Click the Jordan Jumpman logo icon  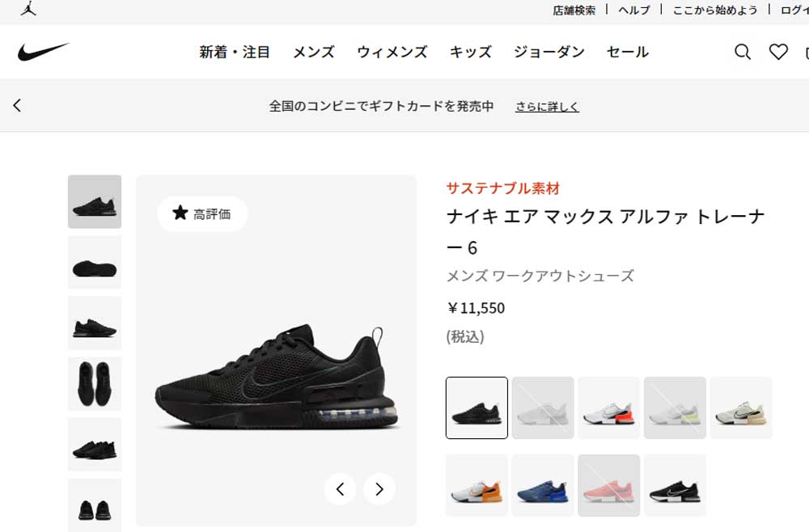click(28, 9)
